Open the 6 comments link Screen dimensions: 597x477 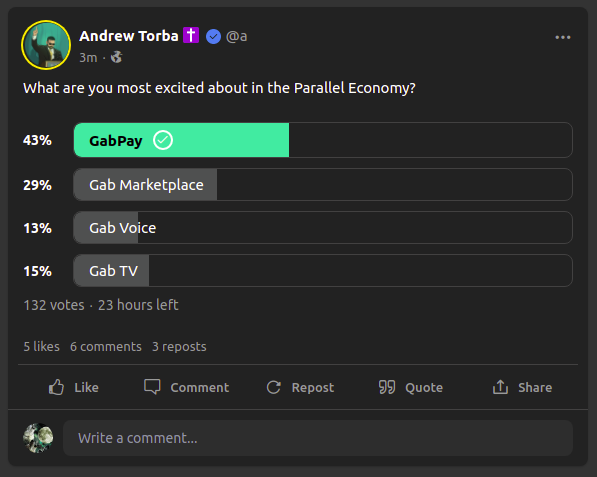106,346
